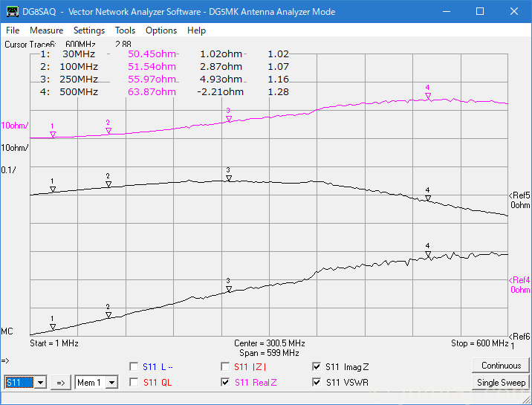
Task: Open the Help menu
Action: click(196, 30)
